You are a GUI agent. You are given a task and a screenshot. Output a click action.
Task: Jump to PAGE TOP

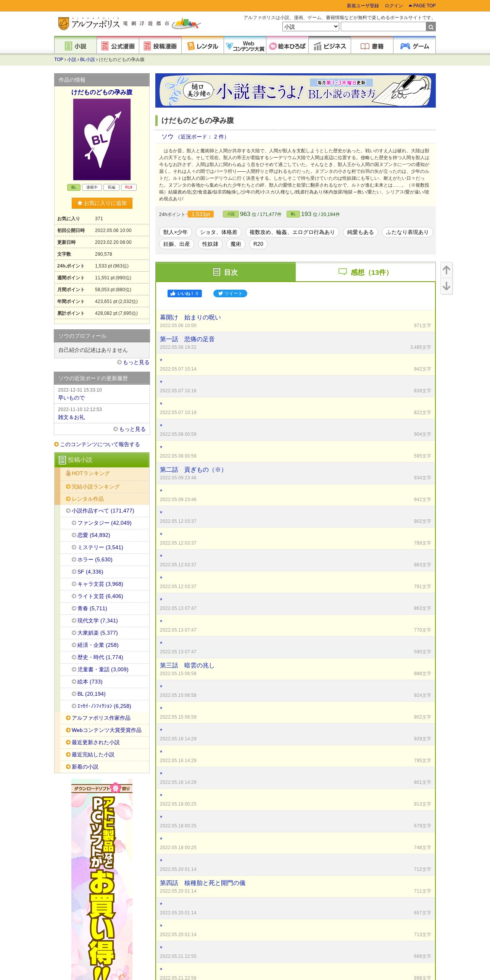point(422,6)
